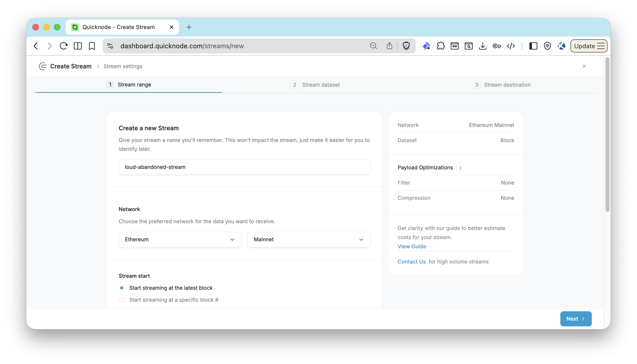Open the extensions puzzle icon
The width and height of the screenshot is (637, 364).
point(440,46)
